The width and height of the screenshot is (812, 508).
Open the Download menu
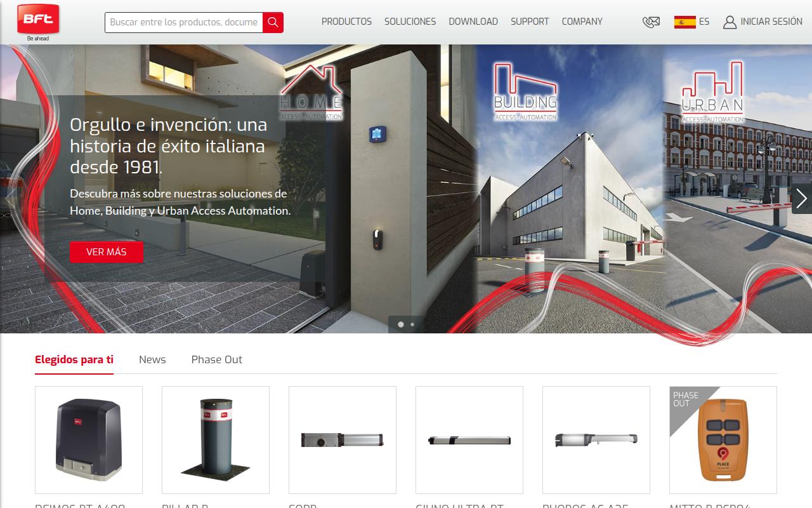coord(473,22)
